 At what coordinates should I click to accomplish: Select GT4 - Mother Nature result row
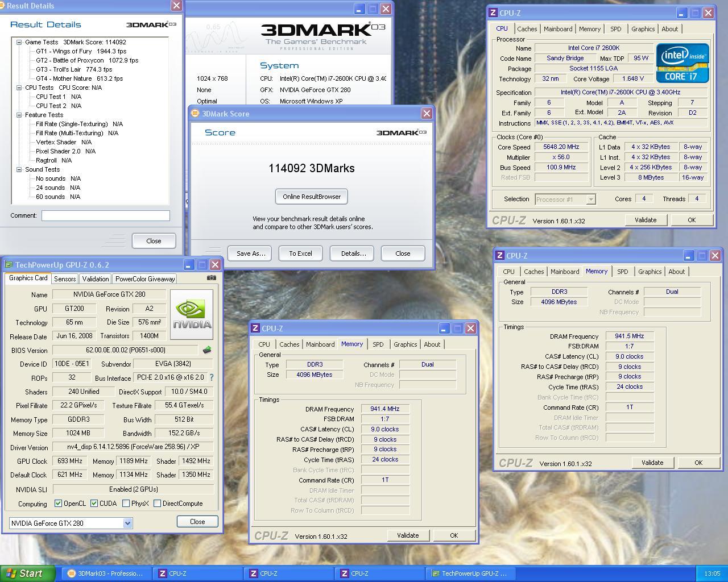click(x=79, y=78)
